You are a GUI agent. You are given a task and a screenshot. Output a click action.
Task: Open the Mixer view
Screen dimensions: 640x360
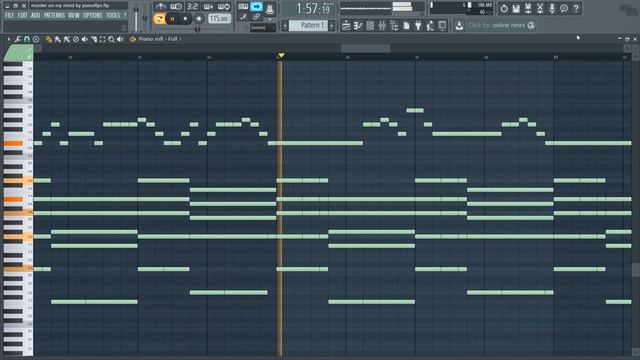pos(382,26)
